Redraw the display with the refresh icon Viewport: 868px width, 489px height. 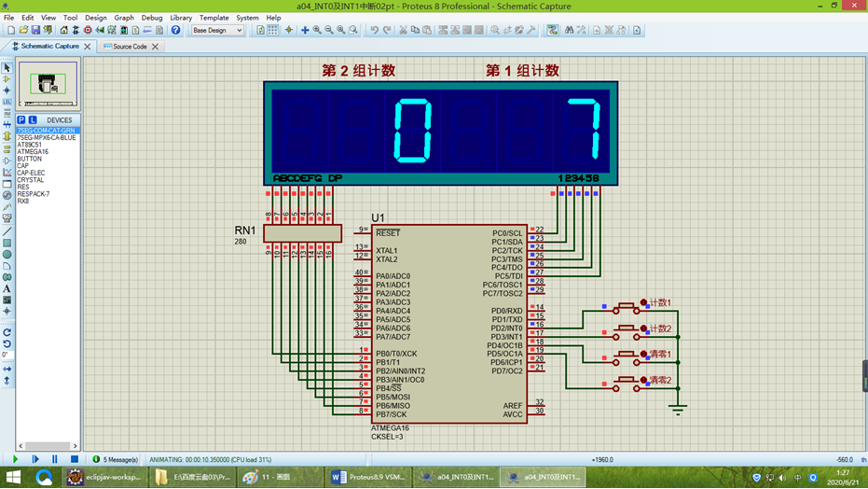click(261, 30)
